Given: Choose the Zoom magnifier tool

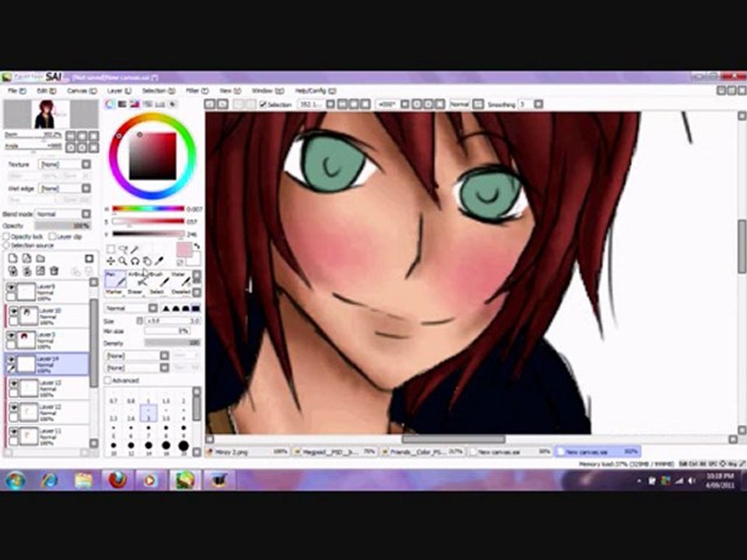Looking at the screenshot, I should pyautogui.click(x=123, y=261).
